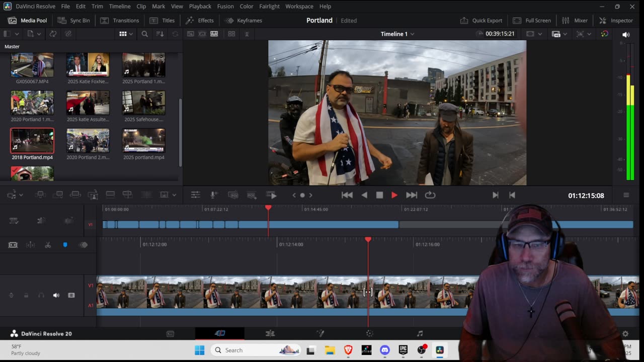
Task: Switch to the Transitions tab
Action: (x=120, y=20)
